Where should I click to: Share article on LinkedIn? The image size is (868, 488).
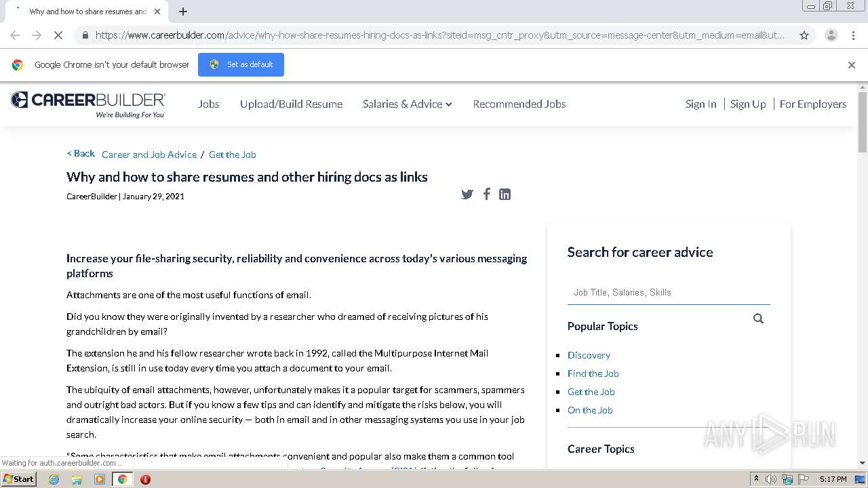(x=505, y=195)
